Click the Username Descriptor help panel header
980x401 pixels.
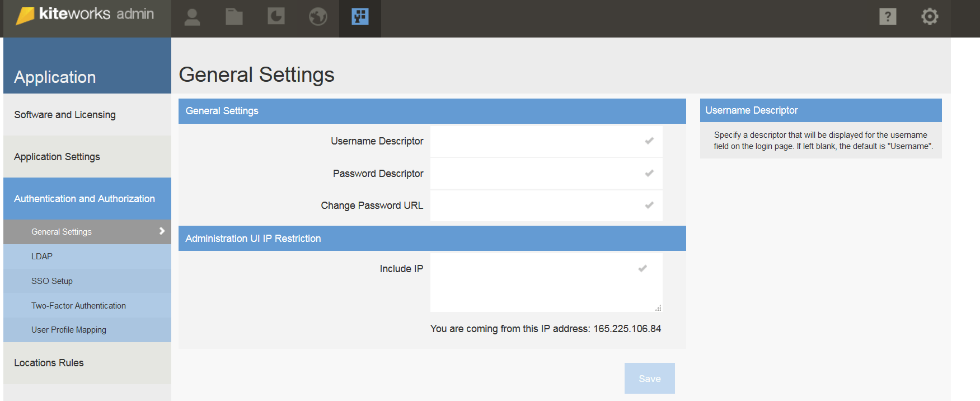click(x=821, y=110)
